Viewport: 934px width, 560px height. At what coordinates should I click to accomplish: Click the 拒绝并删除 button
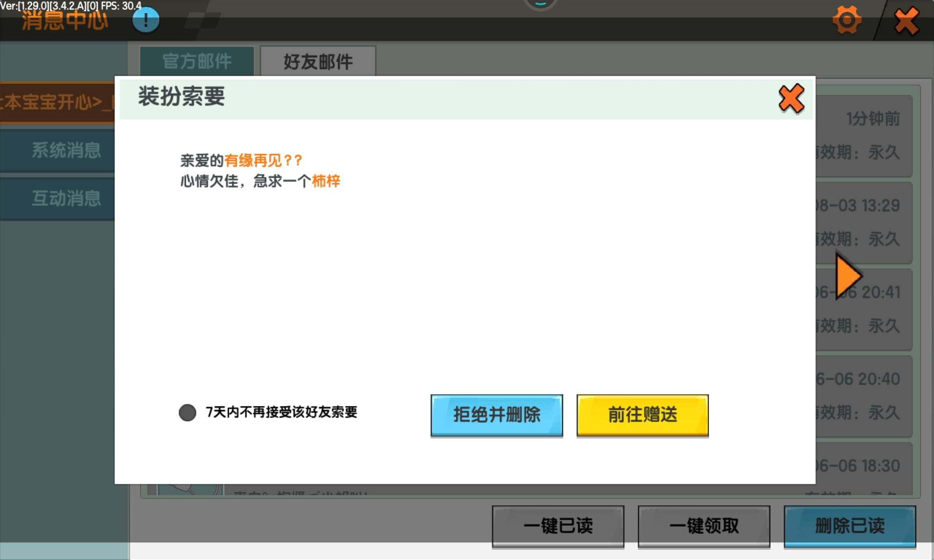pyautogui.click(x=496, y=415)
